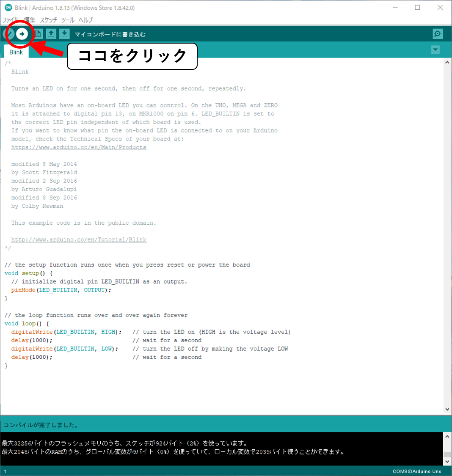This screenshot has height=476, width=452.
Task: Open the ファイル menu
Action: [x=11, y=20]
